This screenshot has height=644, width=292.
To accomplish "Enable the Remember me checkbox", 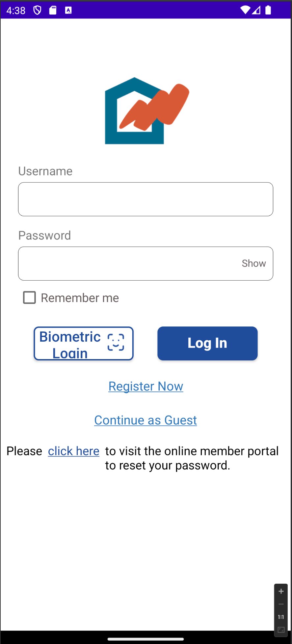I will (29, 297).
